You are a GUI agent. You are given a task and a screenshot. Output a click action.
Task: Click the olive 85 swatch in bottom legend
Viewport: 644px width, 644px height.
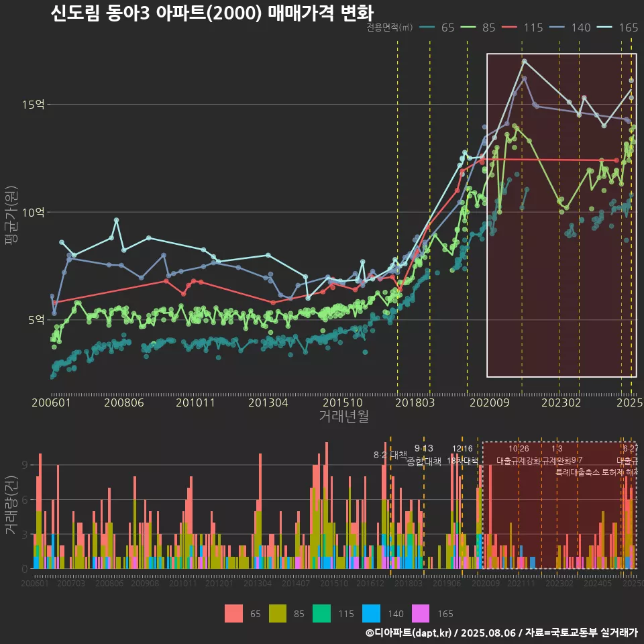[278, 614]
